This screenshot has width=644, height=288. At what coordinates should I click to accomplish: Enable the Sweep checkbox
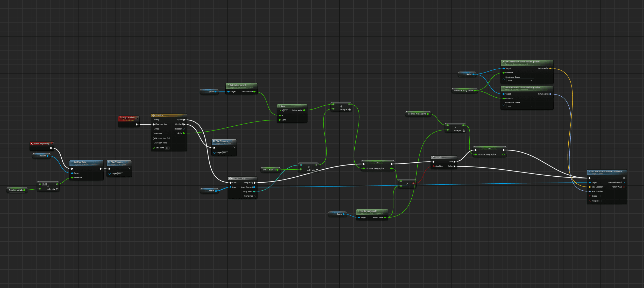599,196
